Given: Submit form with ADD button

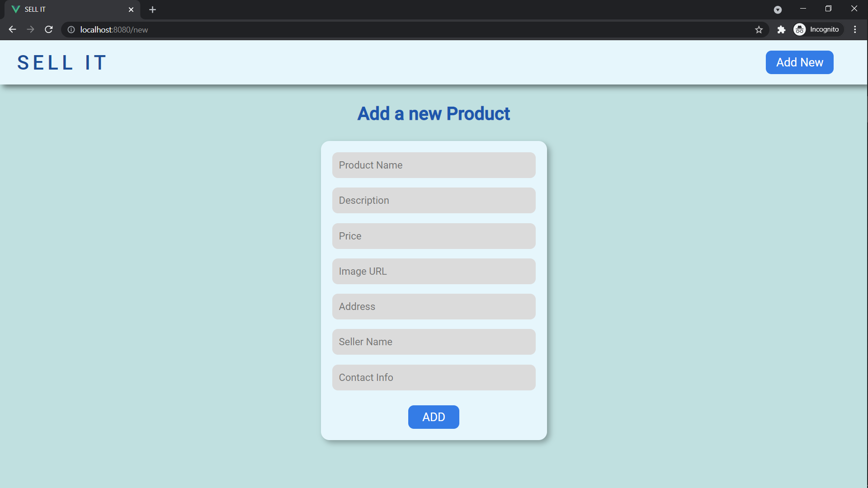Looking at the screenshot, I should pos(433,417).
